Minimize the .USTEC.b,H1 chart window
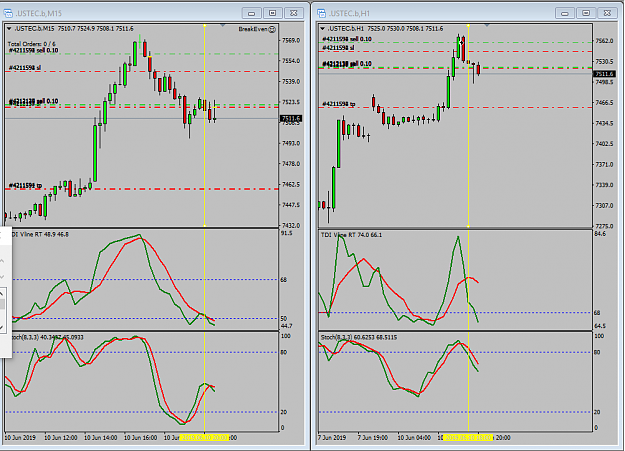 coord(565,13)
